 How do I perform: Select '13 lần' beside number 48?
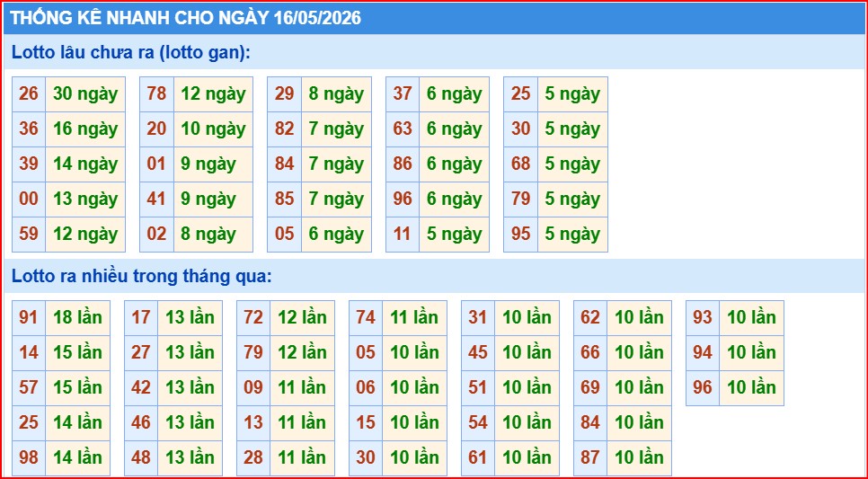click(190, 457)
